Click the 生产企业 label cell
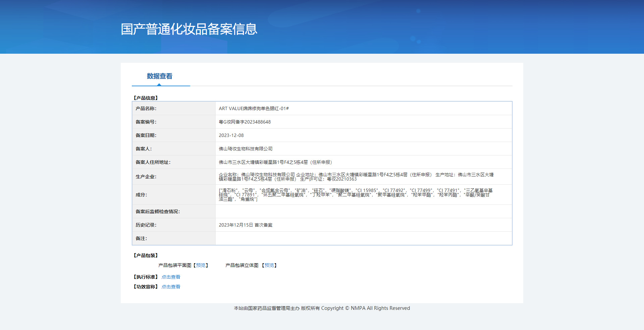This screenshot has width=644, height=330. pos(174,177)
